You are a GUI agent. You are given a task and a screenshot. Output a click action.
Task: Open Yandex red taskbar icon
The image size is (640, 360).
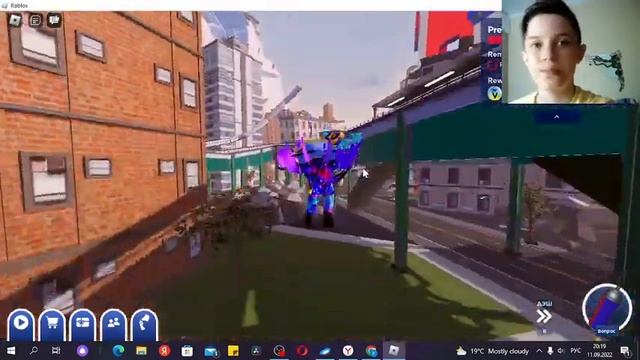coord(164,351)
